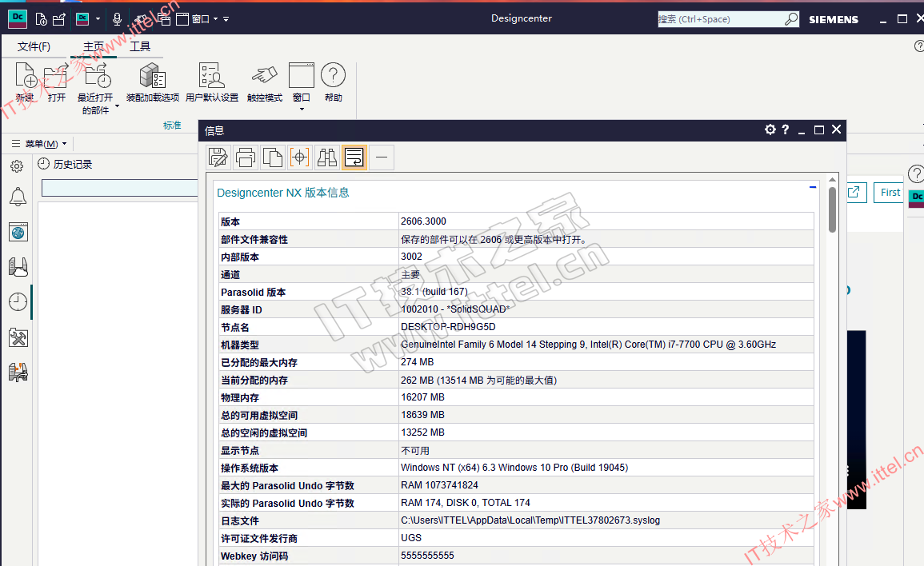
Task: Click the microphone voice command icon
Action: 118,19
